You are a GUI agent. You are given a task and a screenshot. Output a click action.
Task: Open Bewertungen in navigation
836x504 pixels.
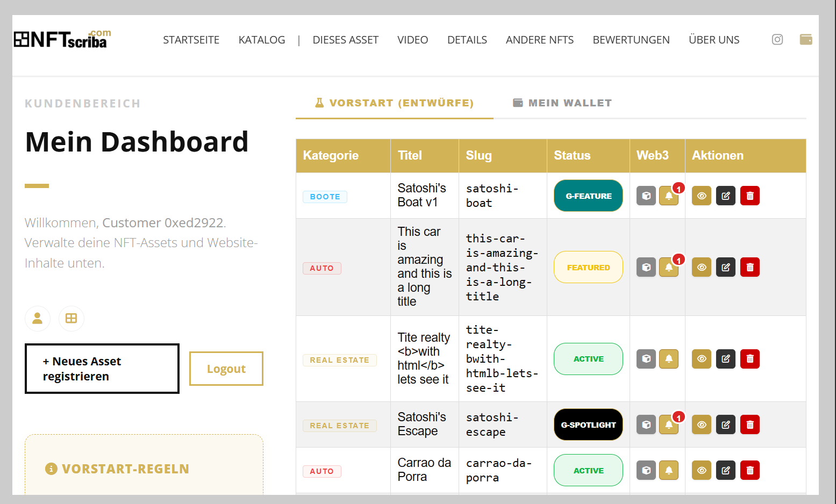(x=631, y=40)
